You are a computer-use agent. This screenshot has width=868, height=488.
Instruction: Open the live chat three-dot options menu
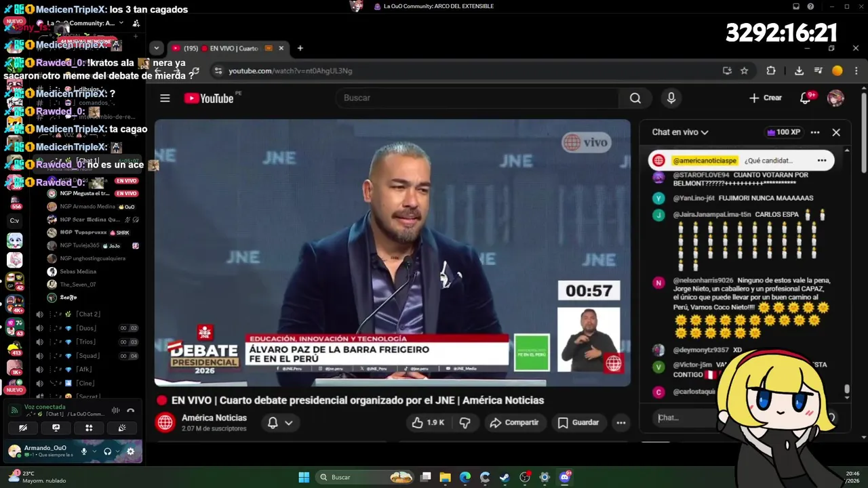point(815,132)
